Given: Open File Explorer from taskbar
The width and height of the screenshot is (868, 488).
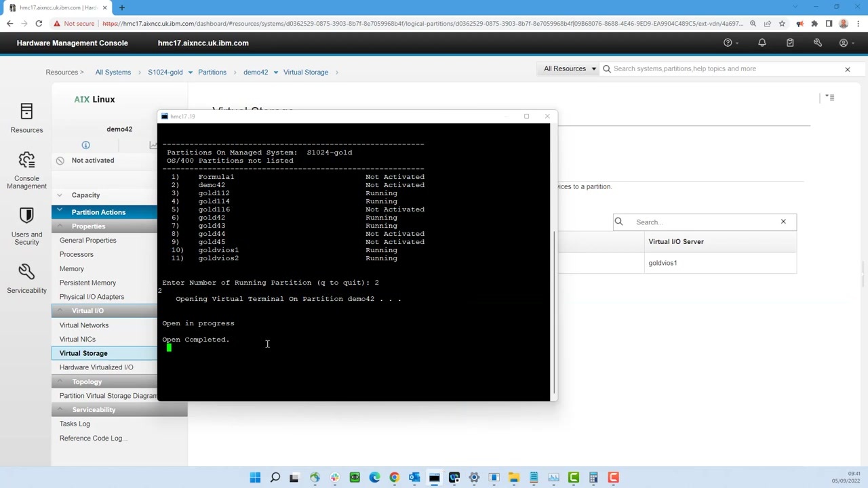Looking at the screenshot, I should (x=514, y=478).
